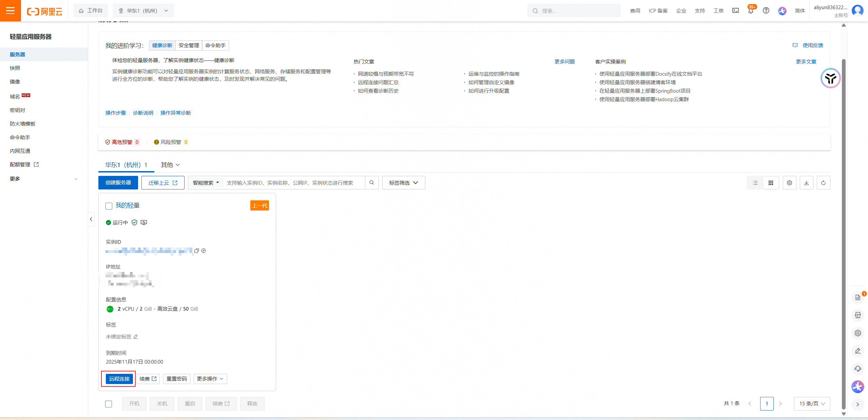Open right rail settings gear
Viewport: 868px width, 420px height.
click(858, 333)
